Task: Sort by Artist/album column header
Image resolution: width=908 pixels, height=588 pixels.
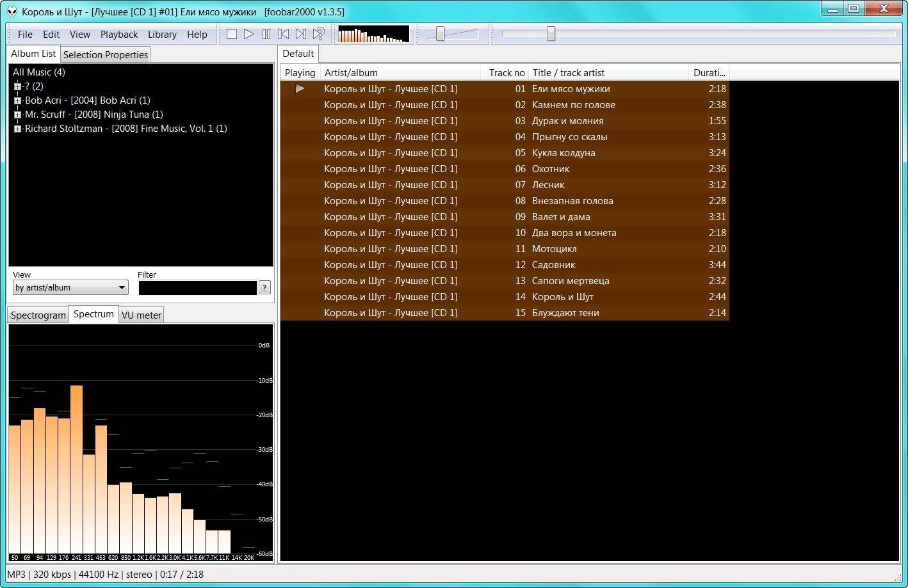Action: click(400, 73)
